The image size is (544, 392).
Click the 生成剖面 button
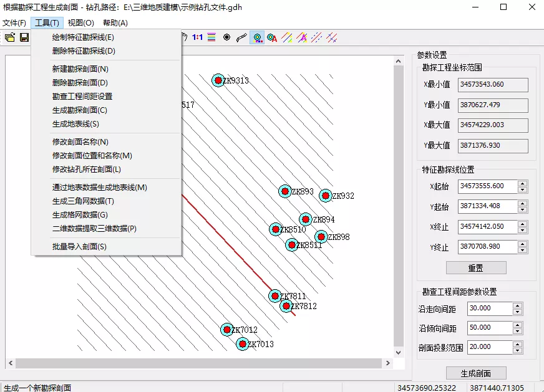[x=476, y=373]
